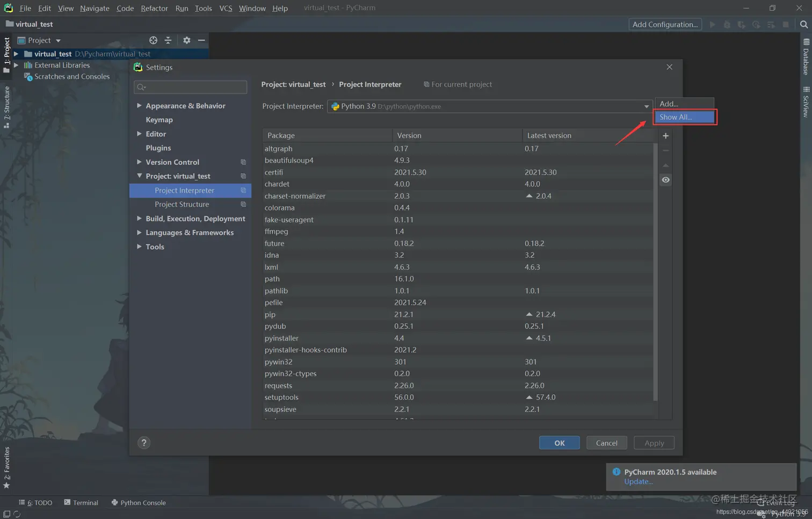Click the Apply button
This screenshot has height=519, width=812.
point(654,443)
